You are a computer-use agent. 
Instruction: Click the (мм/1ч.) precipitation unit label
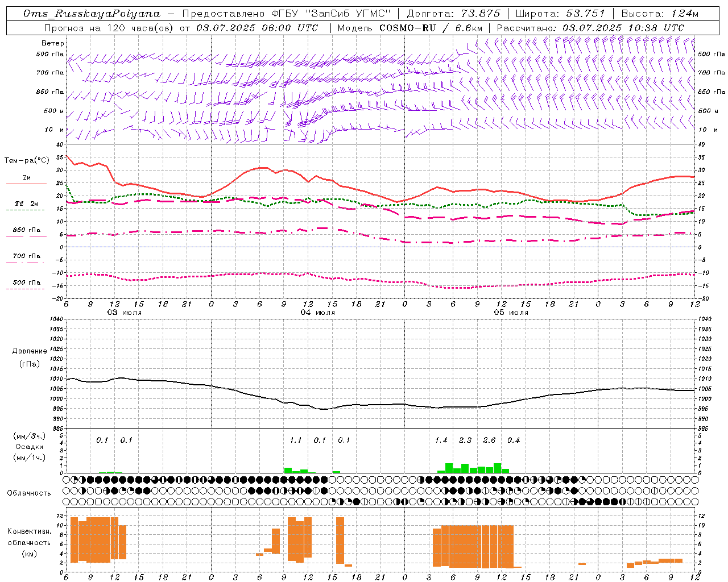coord(28,458)
